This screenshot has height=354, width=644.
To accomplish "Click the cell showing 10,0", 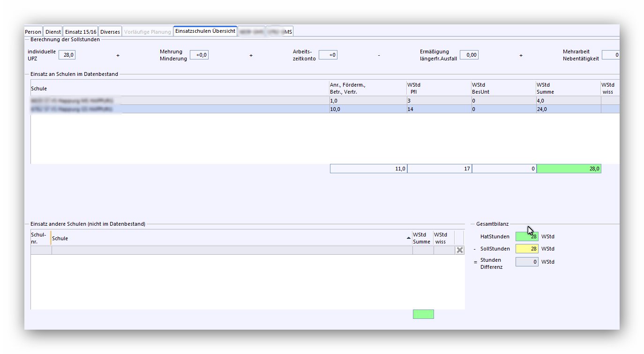I will (368, 109).
